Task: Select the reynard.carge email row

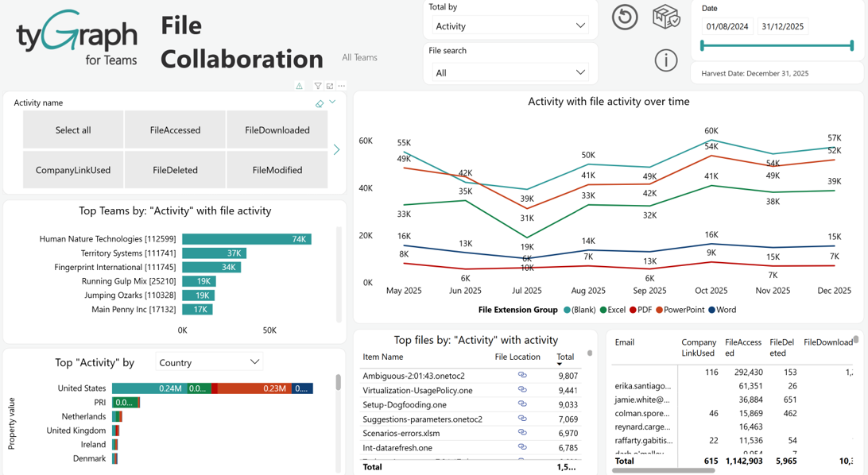Action: click(x=734, y=427)
